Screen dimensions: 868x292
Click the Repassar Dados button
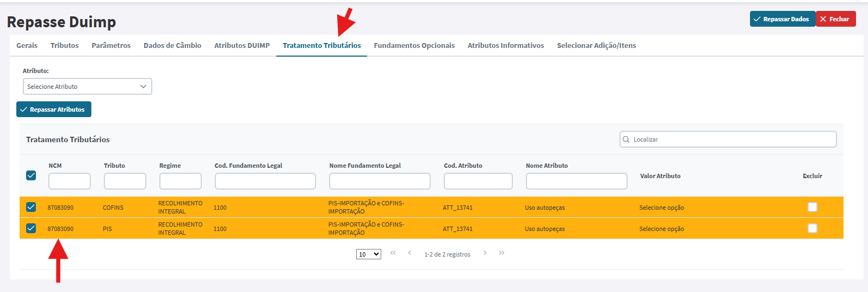point(782,19)
